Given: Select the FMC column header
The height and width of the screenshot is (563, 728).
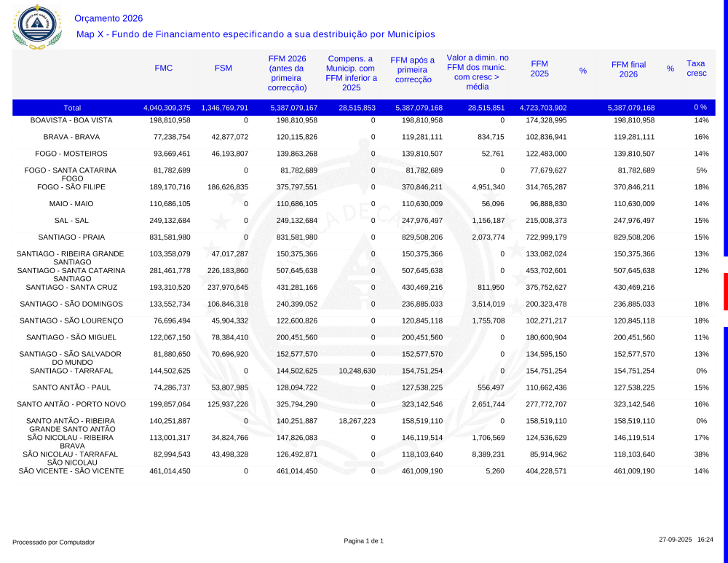Looking at the screenshot, I should [164, 68].
